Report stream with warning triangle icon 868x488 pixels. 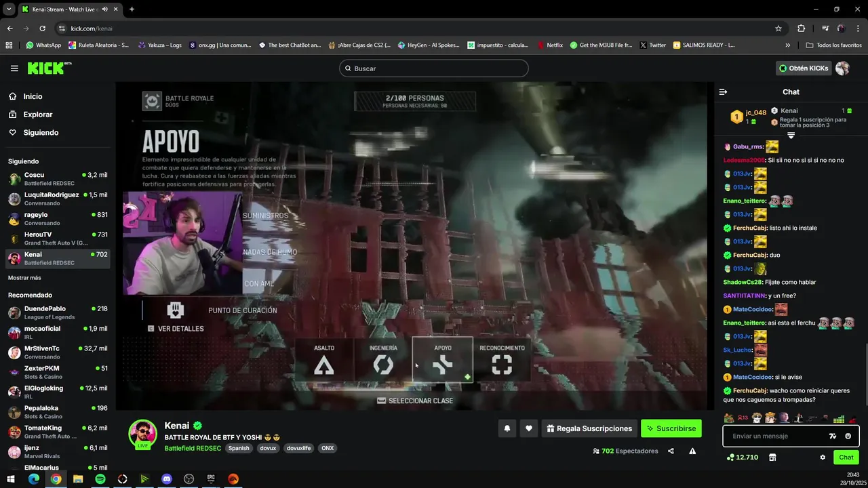(x=692, y=451)
